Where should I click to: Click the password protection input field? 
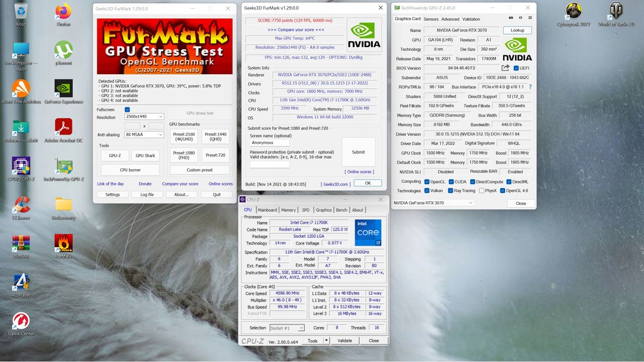(269, 164)
